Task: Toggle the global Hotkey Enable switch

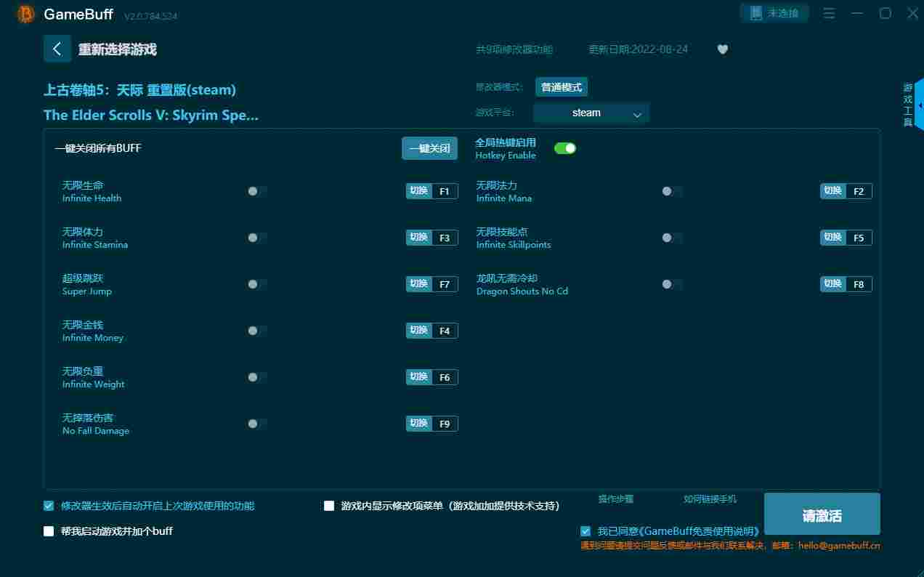Action: (565, 148)
